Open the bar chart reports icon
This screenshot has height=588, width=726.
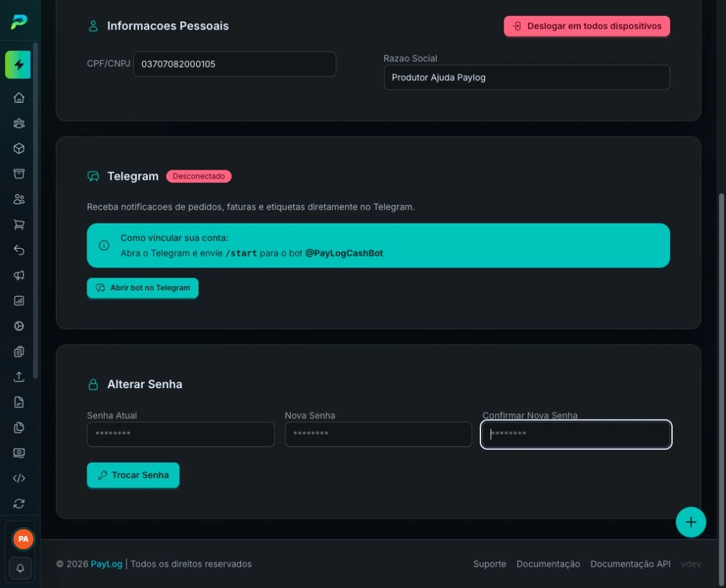(19, 301)
